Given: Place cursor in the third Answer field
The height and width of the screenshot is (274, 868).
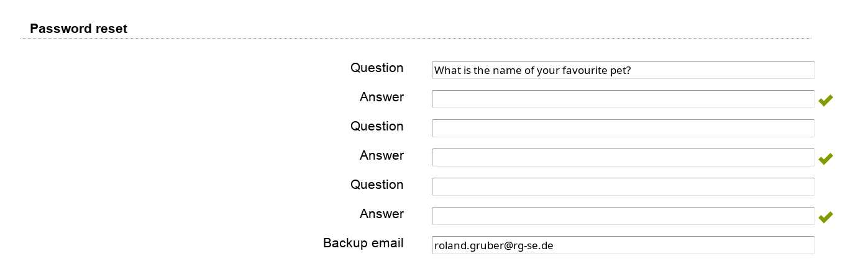Looking at the screenshot, I should click(x=623, y=216).
